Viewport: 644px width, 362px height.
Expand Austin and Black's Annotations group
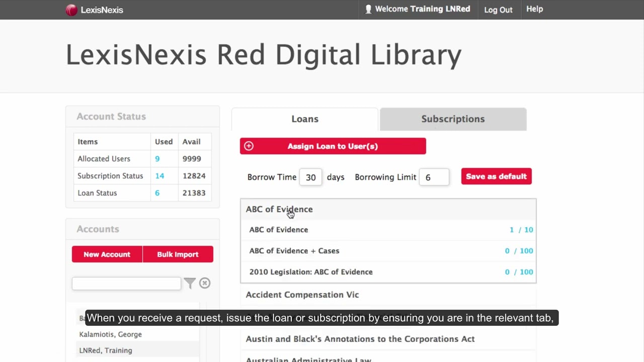click(388, 339)
